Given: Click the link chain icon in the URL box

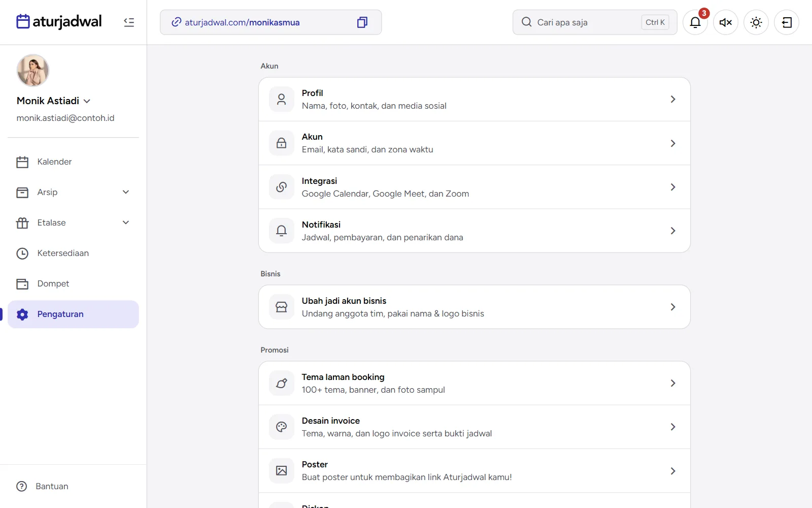Looking at the screenshot, I should 176,22.
